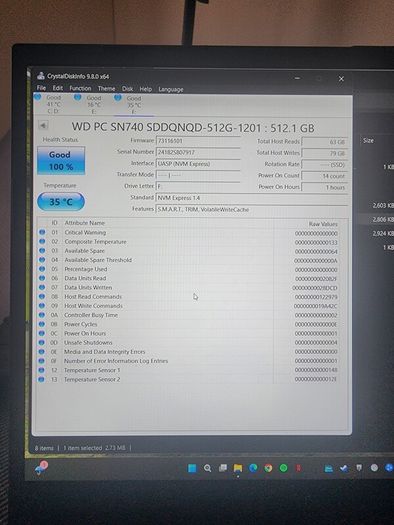Click the Size column header in Explorer window
This screenshot has width=394, height=525.
(368, 141)
